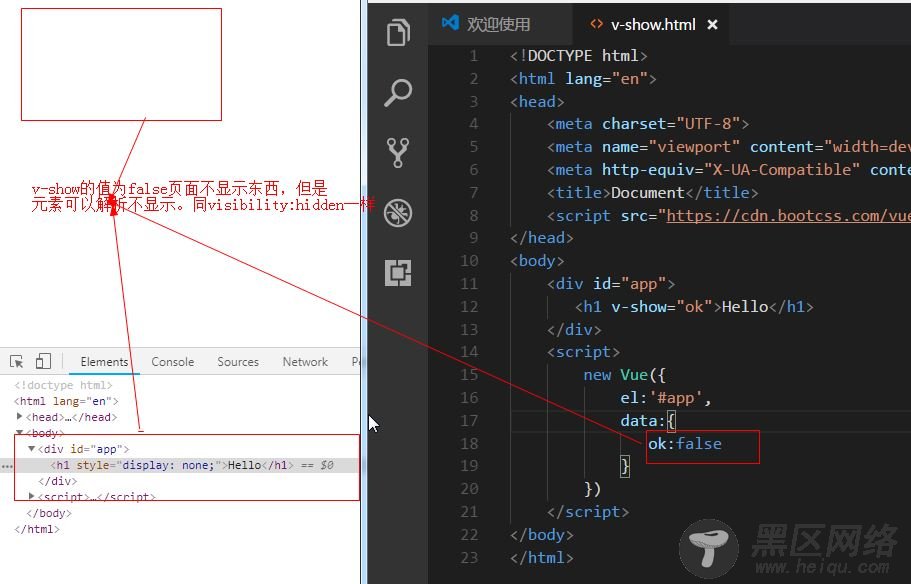Click the el:'#app' line in editor
911x584 pixels.
(666, 397)
